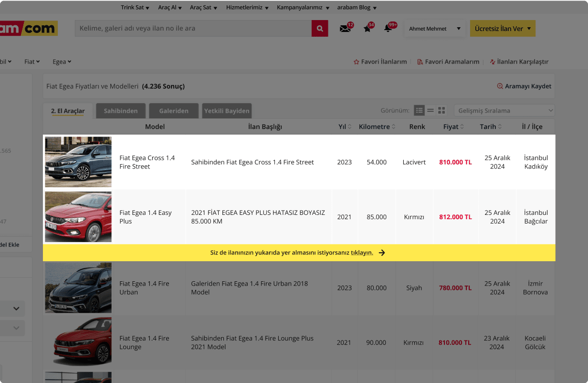This screenshot has height=383, width=588.
Task: Expand the Fiat breadcrumb dropdown
Action: pos(32,62)
